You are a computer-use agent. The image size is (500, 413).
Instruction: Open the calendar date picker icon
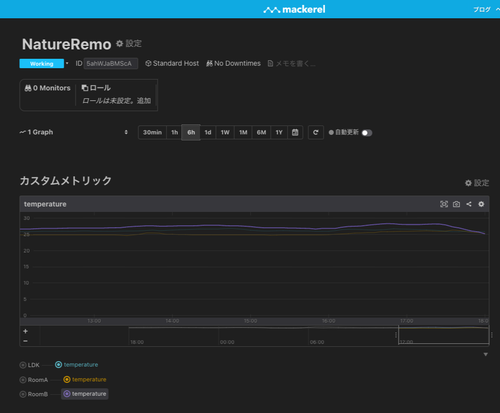pos(295,132)
